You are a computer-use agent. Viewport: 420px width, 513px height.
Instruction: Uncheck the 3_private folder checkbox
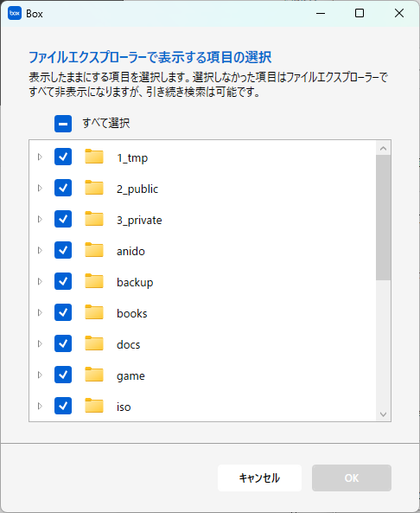(63, 219)
